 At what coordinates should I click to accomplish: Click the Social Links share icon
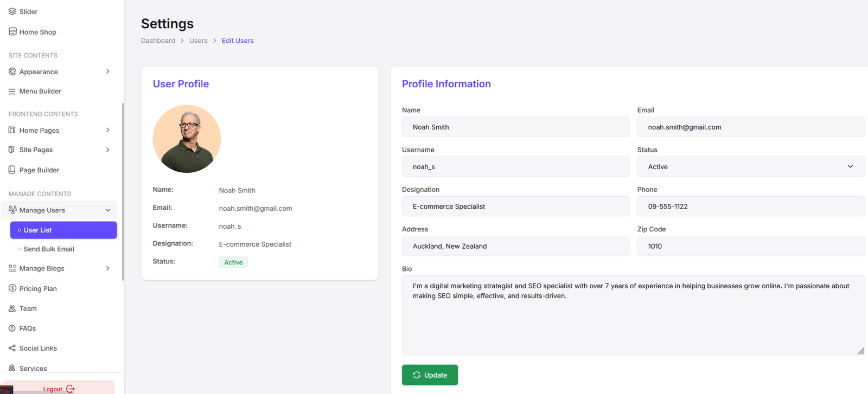click(12, 348)
